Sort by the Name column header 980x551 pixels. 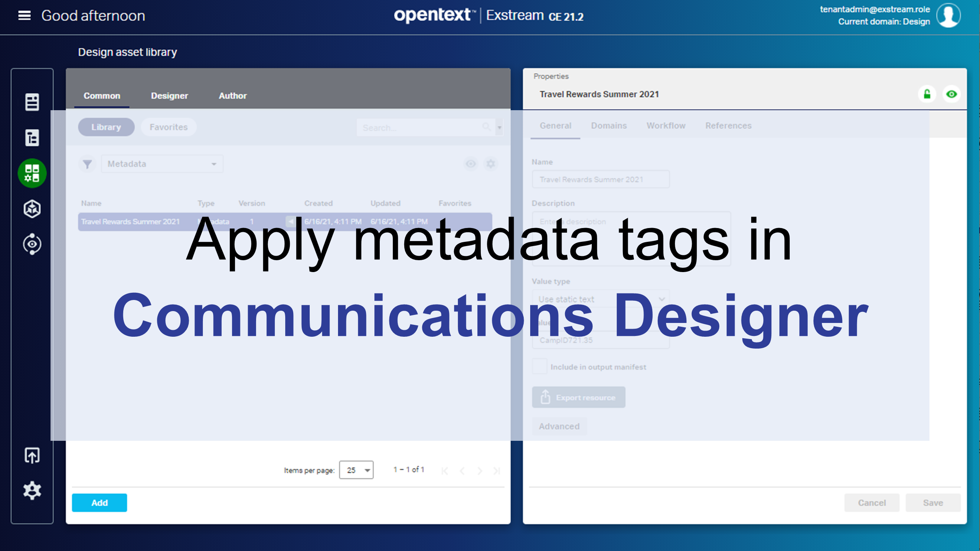coord(91,203)
